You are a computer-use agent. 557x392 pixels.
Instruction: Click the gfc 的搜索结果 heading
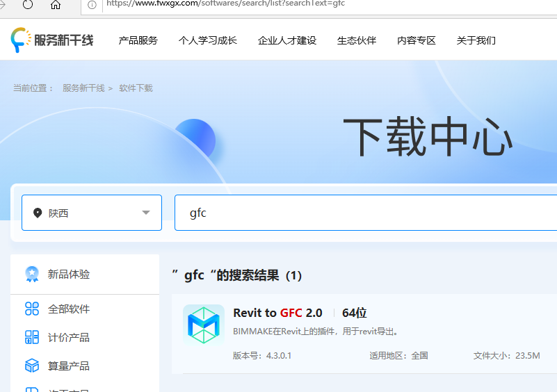click(237, 275)
